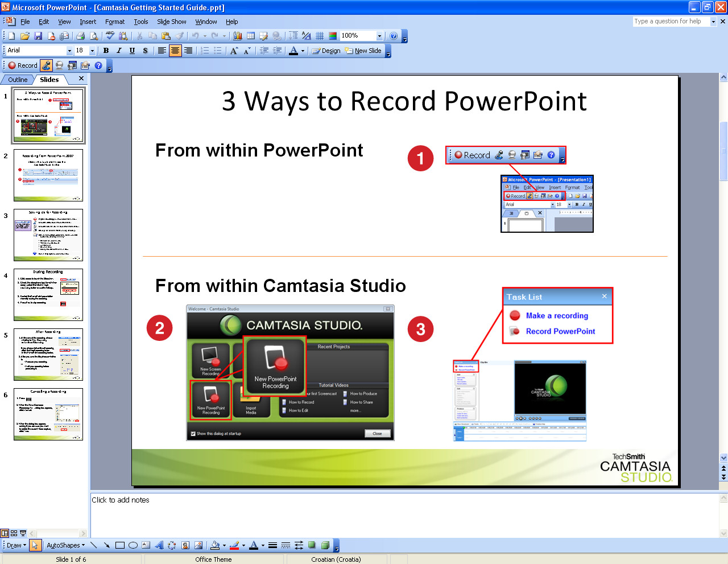Viewport: 728px width, 564px height.
Task: Click the Decrease Font Size icon
Action: [x=247, y=51]
